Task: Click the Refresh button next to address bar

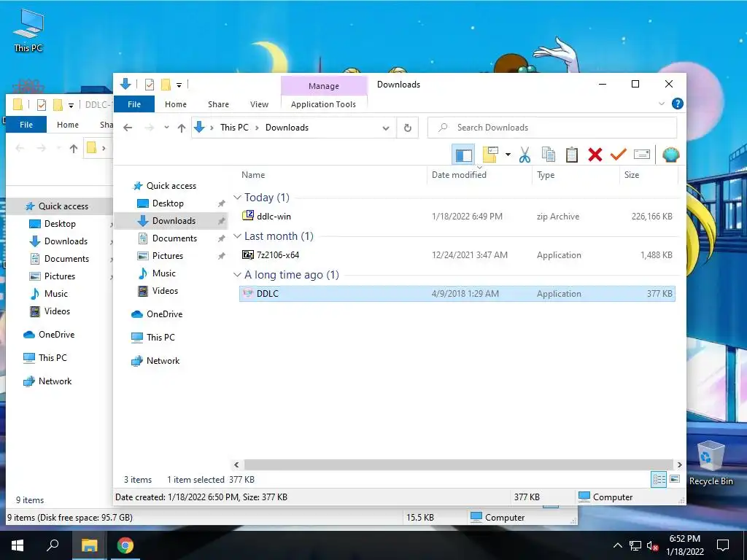Action: pyautogui.click(x=407, y=128)
